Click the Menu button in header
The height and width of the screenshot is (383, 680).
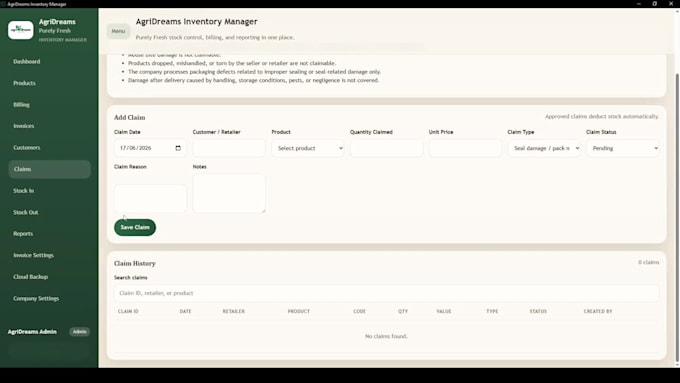tap(118, 31)
